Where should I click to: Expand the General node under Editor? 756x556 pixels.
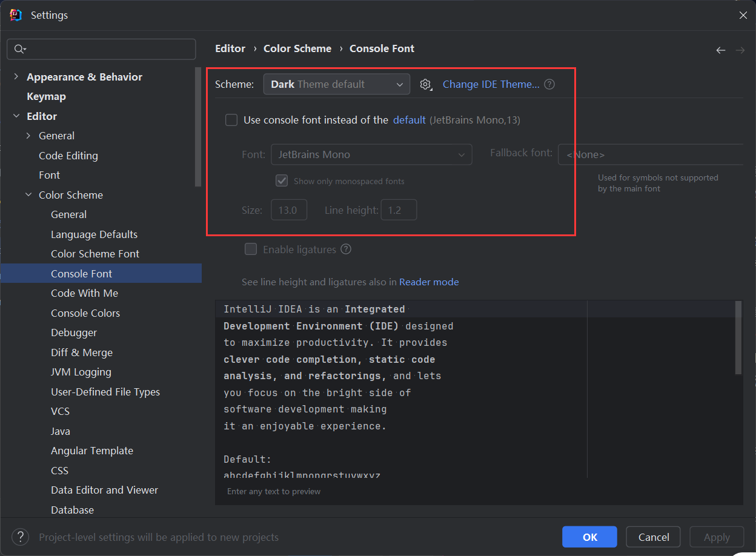pyautogui.click(x=28, y=136)
